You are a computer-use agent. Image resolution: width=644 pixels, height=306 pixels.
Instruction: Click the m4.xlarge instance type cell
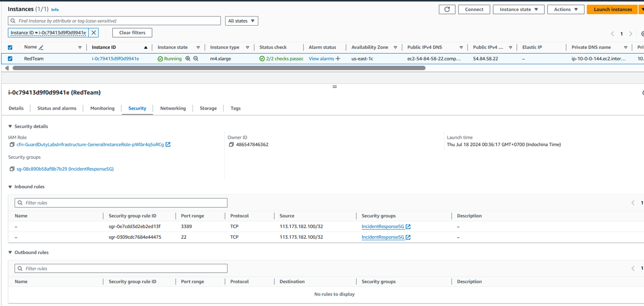point(221,59)
